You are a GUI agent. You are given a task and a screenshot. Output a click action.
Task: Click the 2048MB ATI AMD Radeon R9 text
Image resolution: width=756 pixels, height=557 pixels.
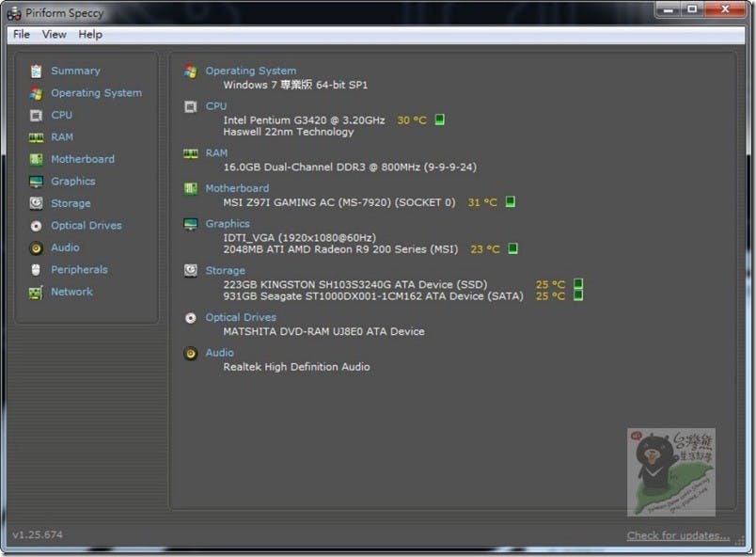(340, 249)
